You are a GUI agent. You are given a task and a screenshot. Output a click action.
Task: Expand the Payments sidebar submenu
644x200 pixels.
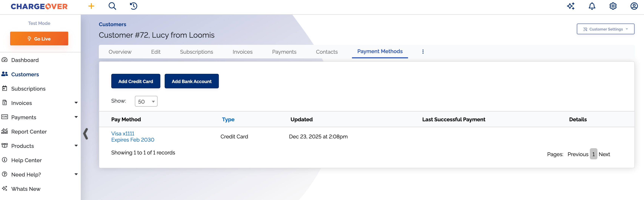[x=76, y=117]
